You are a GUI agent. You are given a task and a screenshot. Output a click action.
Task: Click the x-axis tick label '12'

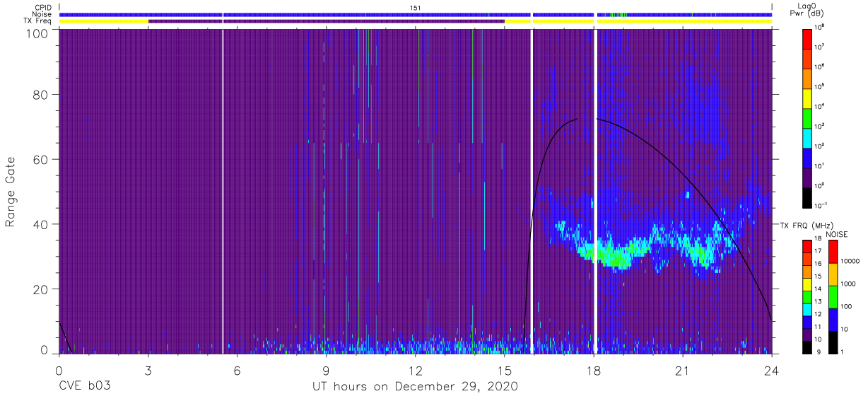click(x=415, y=371)
